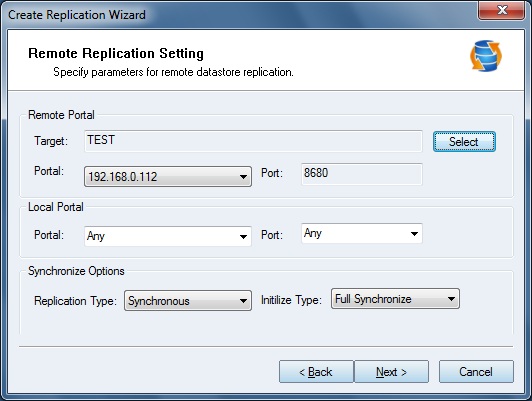
Task: Open the Replication Type Synchronous dropdown
Action: (x=188, y=301)
